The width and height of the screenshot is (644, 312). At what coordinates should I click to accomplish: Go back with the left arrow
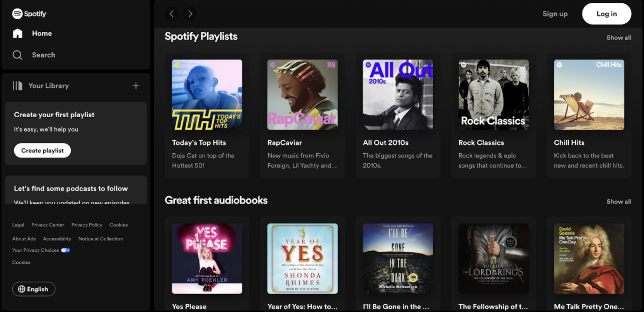[x=172, y=14]
